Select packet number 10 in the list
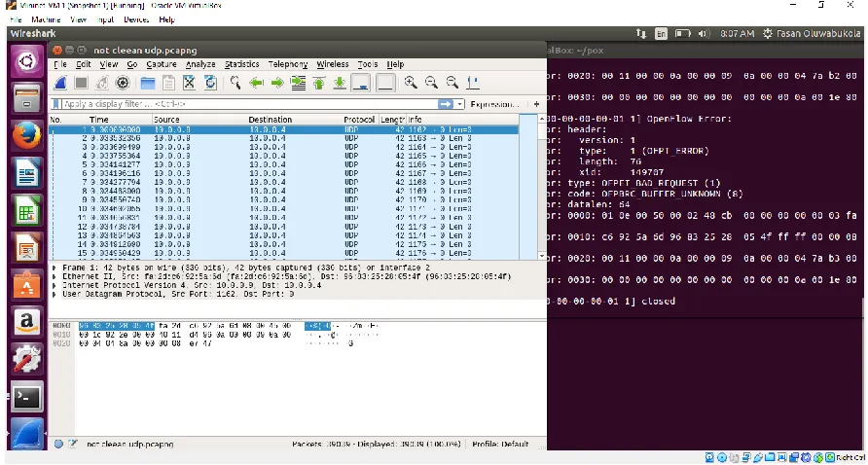 [x=283, y=209]
